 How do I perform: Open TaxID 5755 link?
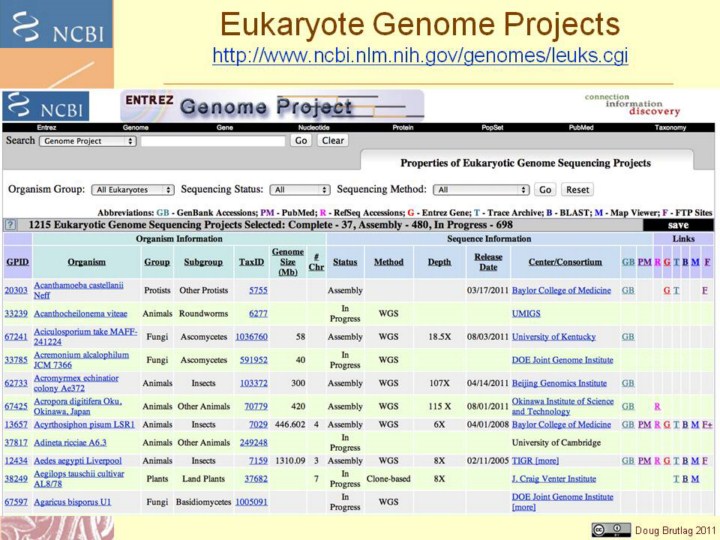click(258, 290)
